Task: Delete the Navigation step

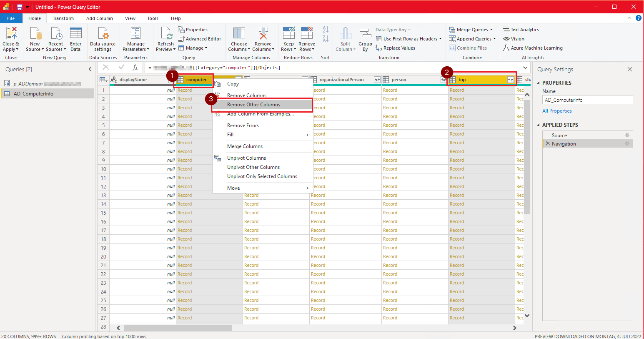Action: [x=548, y=144]
